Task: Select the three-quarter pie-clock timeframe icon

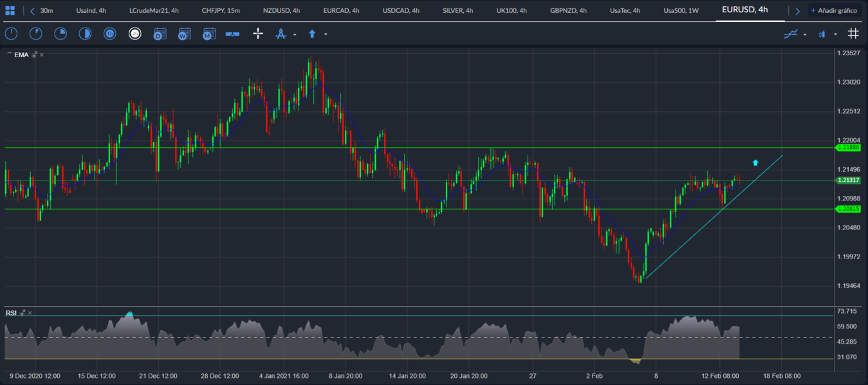Action: click(x=60, y=33)
